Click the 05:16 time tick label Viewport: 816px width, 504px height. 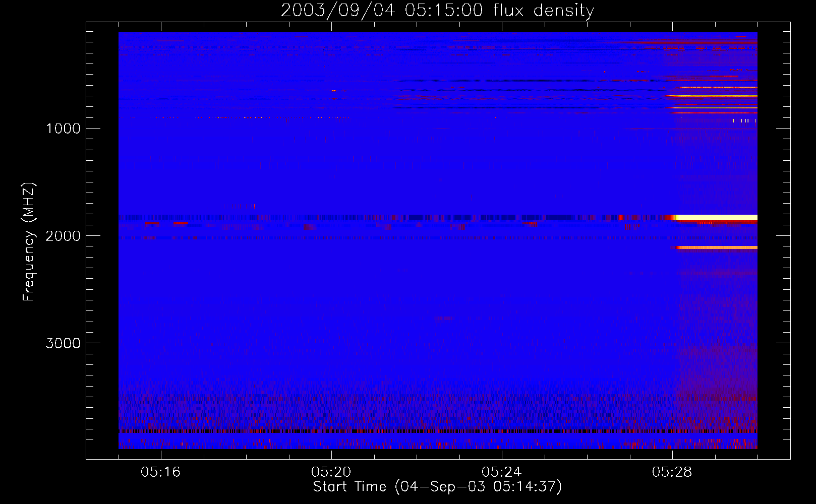(161, 472)
